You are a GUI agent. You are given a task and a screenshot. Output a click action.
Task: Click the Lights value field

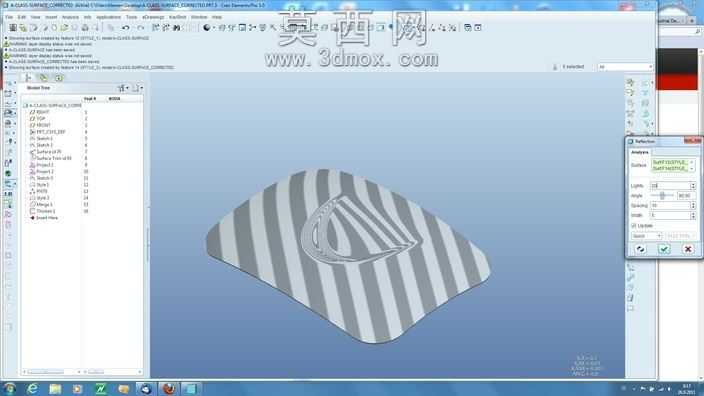670,185
